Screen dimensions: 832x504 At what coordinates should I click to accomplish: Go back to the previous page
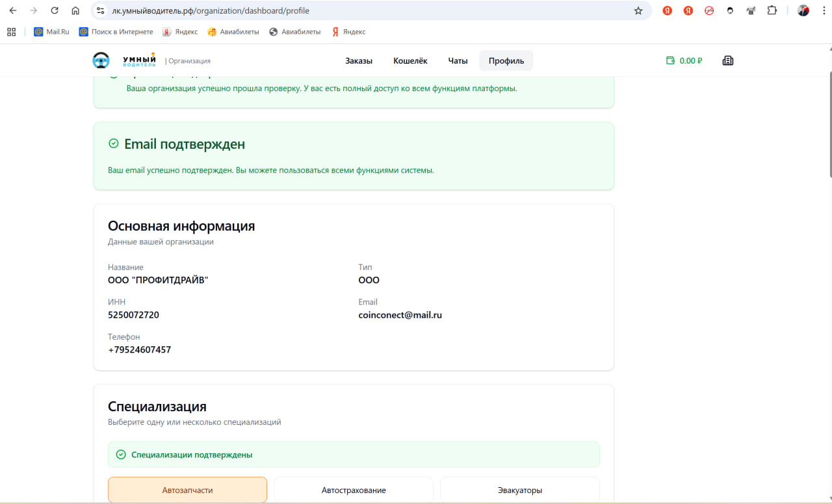click(13, 10)
